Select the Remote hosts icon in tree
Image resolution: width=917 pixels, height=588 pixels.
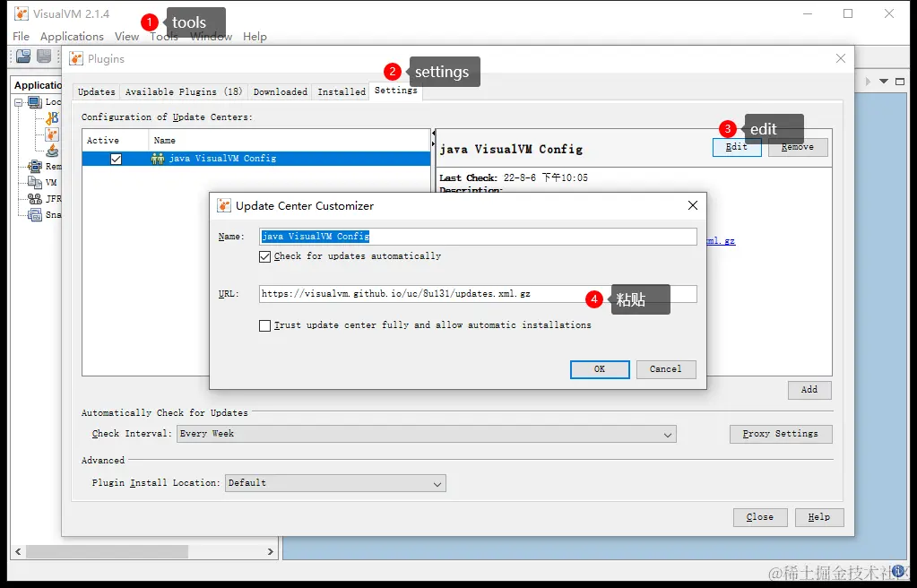35,166
